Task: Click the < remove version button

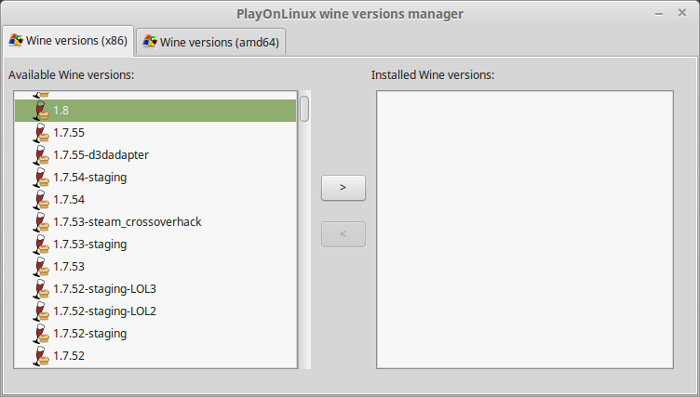Action: [x=343, y=234]
